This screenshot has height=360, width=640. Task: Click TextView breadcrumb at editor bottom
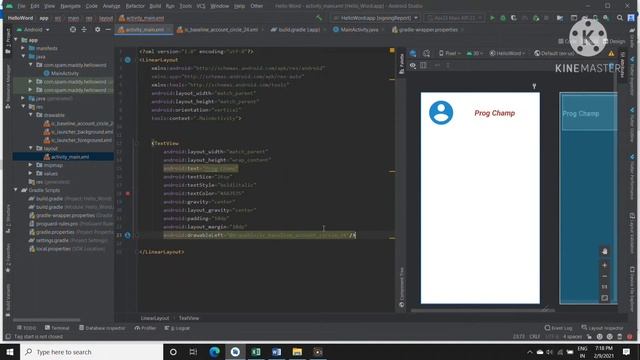tap(189, 318)
